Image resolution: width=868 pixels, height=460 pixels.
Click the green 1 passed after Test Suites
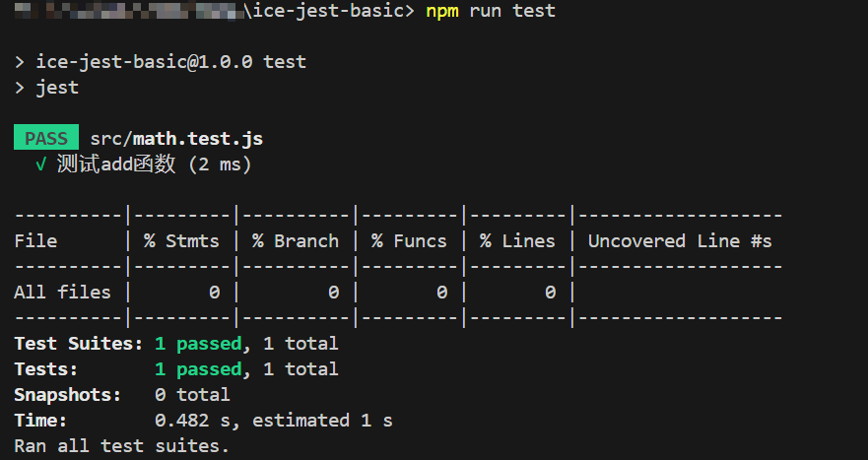click(x=198, y=344)
